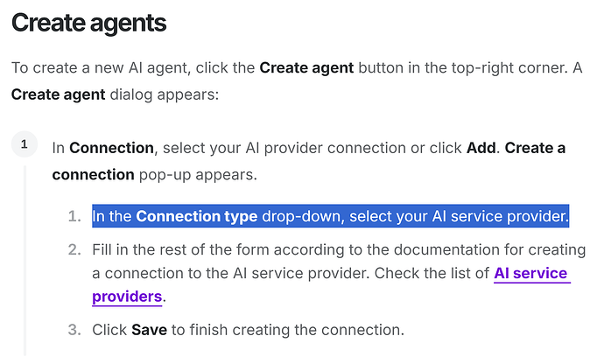This screenshot has height=364, width=604.
Task: Click the step 1 circle badge
Action: pos(25,144)
